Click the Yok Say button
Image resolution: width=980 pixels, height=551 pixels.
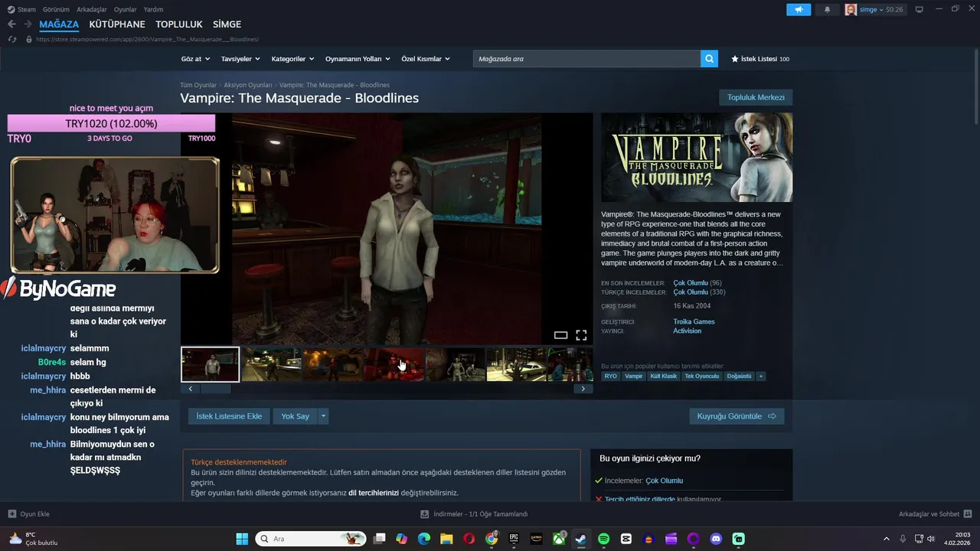(x=295, y=416)
